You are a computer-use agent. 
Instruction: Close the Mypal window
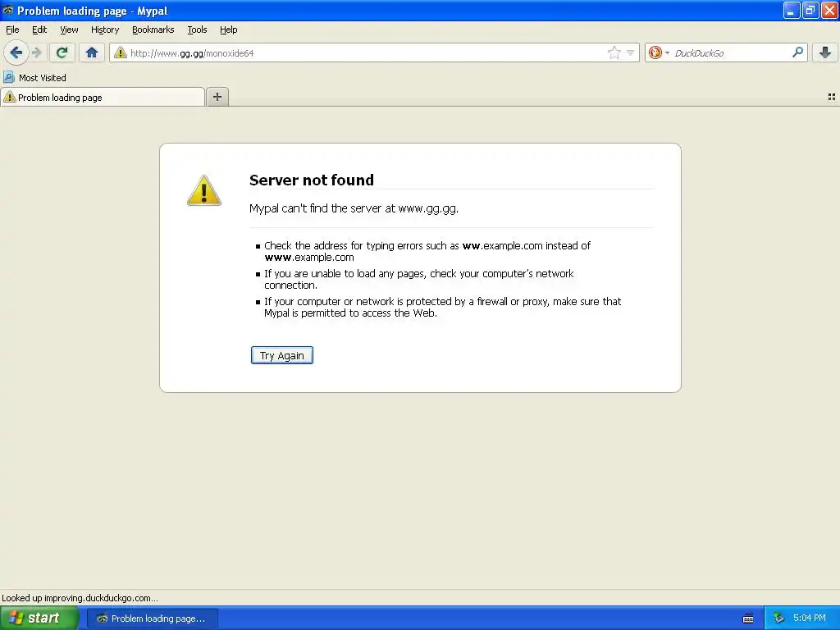coord(830,10)
